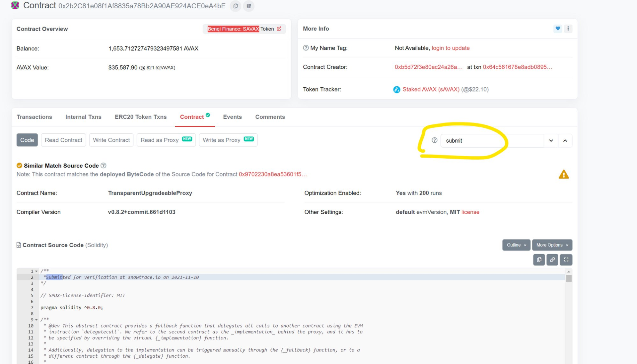Jump to next search match arrow
The image size is (637, 364).
pyautogui.click(x=551, y=141)
